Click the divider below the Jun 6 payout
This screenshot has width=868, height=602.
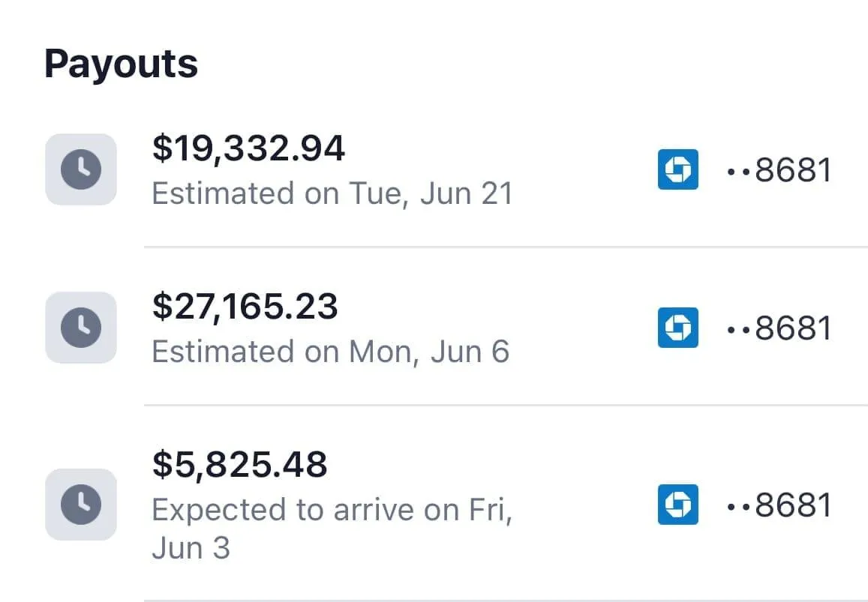tap(505, 406)
